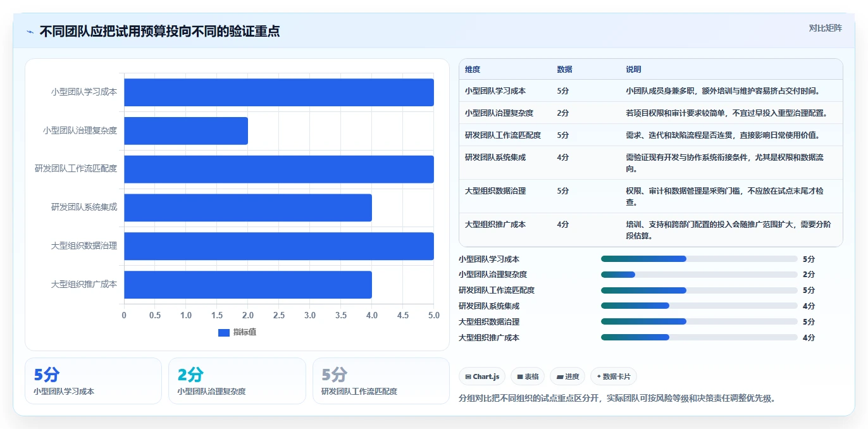Click the icon in the Chart.js tag
Image resolution: width=868 pixels, height=429 pixels.
pyautogui.click(x=468, y=376)
